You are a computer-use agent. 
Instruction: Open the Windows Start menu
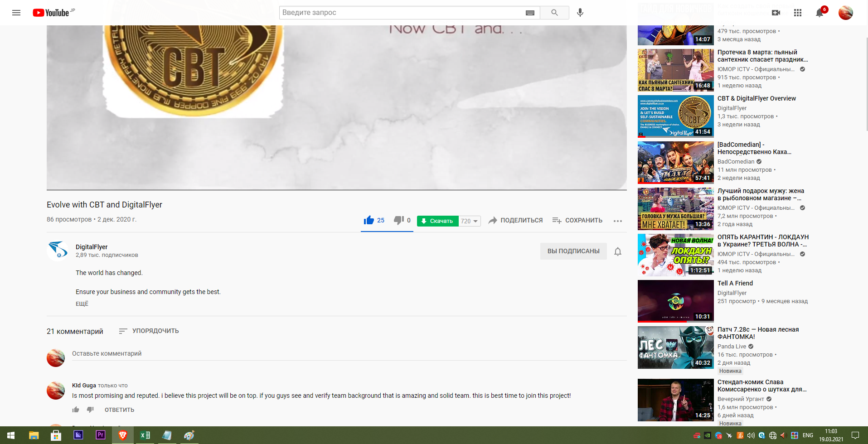[11, 435]
